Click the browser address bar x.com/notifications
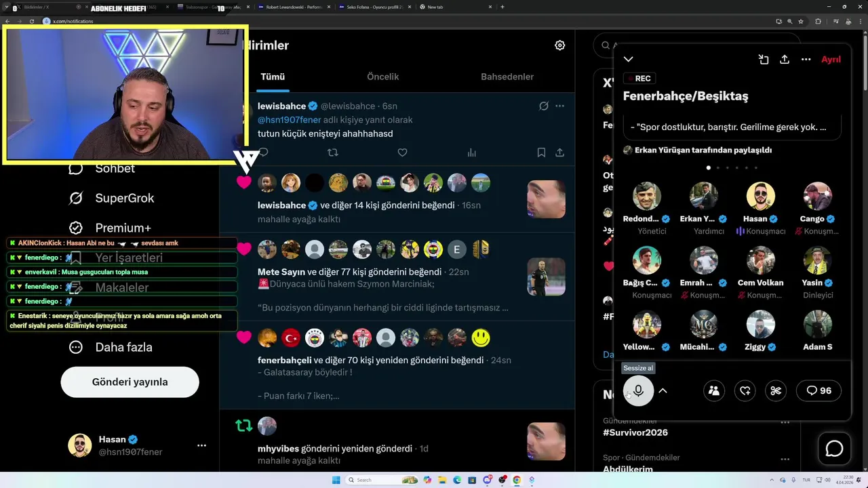The width and height of the screenshot is (868, 488). click(x=73, y=21)
